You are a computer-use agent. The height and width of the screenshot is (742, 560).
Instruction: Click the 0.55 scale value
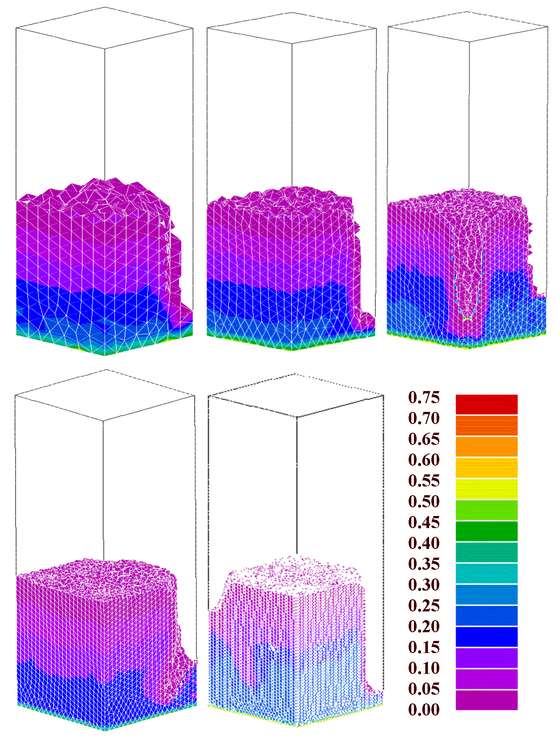(x=424, y=481)
